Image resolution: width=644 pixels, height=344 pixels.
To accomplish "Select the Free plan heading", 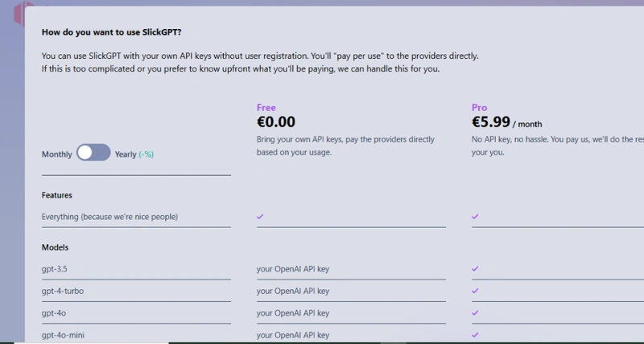I will [x=266, y=108].
